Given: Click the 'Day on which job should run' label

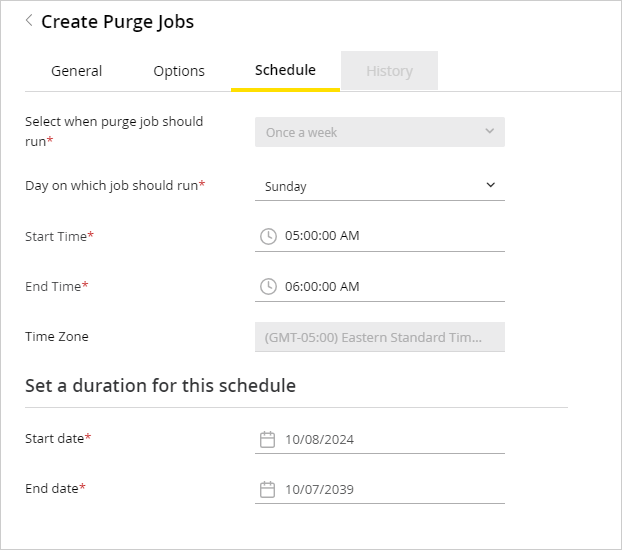Looking at the screenshot, I should point(115,185).
